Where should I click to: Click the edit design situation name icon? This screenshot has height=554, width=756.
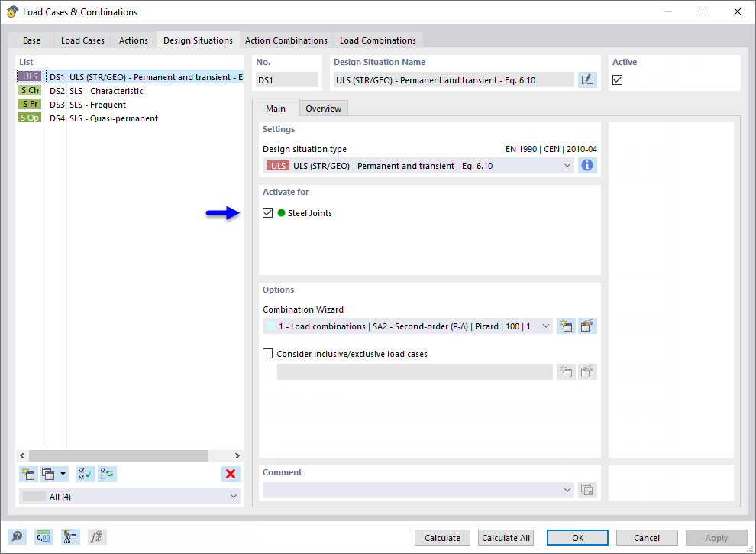pyautogui.click(x=587, y=79)
